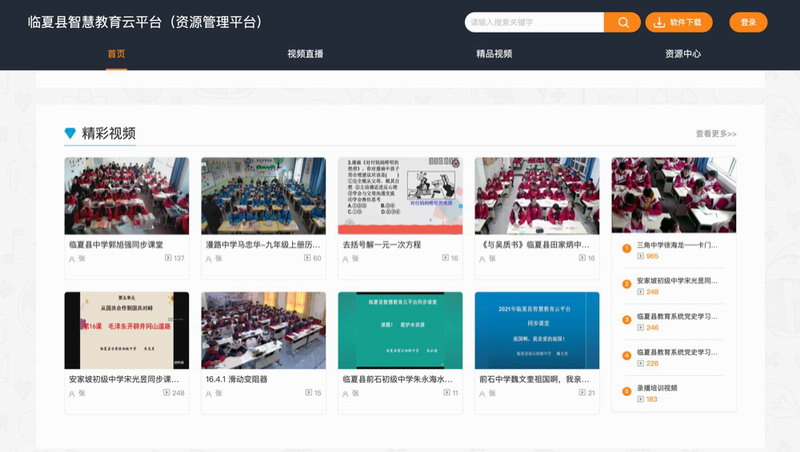Click rank 1 badge for 三角中学徐海龙
800x452 pixels.
(x=626, y=245)
